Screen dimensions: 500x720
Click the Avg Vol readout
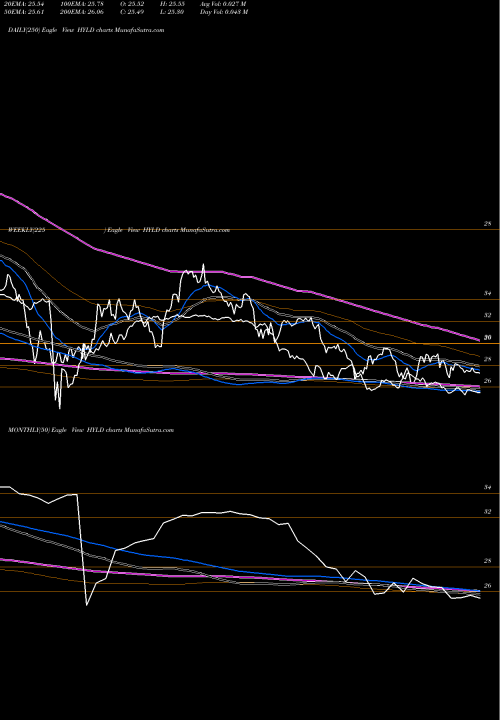(223, 4)
